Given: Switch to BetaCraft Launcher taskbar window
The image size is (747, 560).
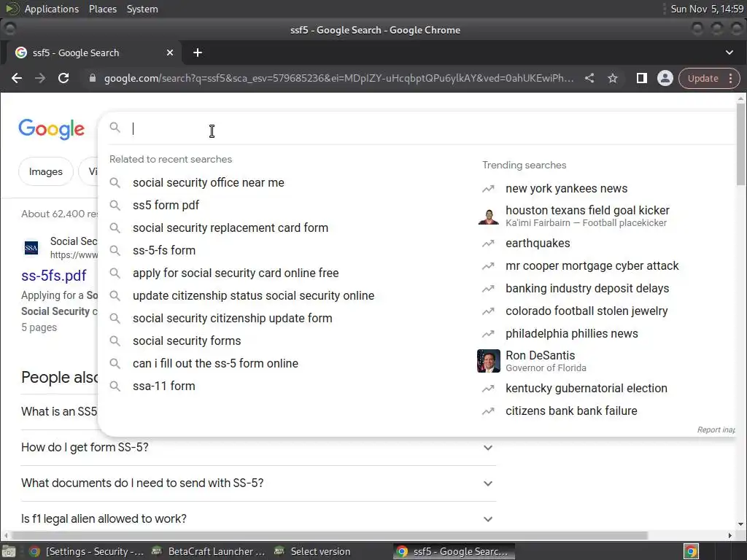Looking at the screenshot, I should click(209, 551).
